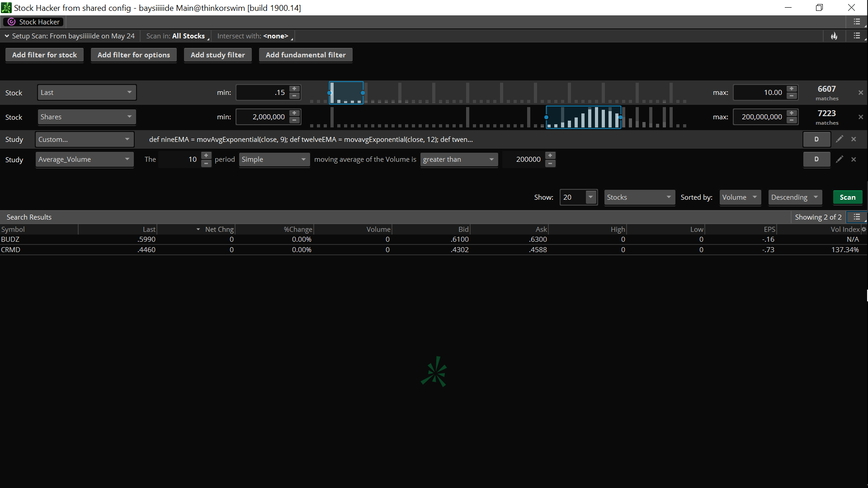The image size is (868, 488).
Task: Remove the Shares stock filter
Action: (861, 117)
